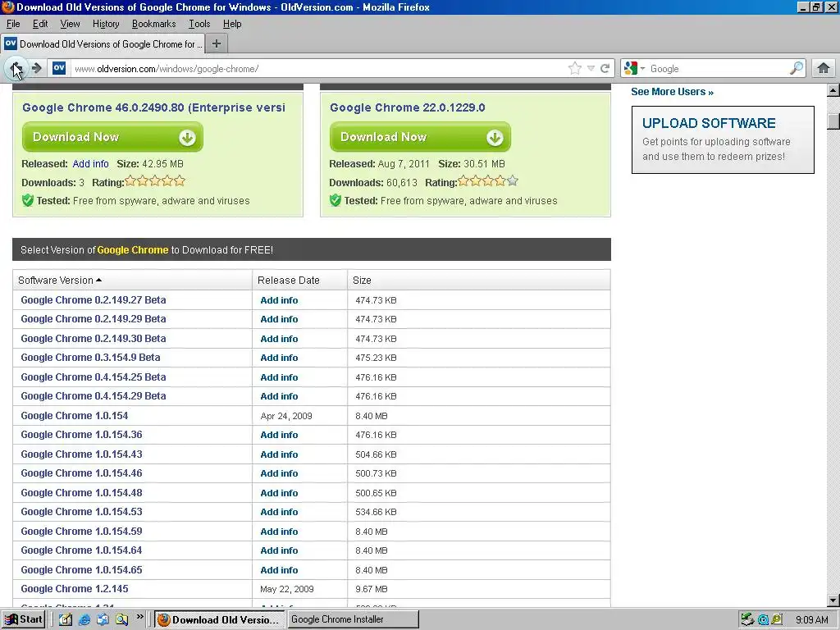Image resolution: width=840 pixels, height=630 pixels.
Task: Click the magnifier quick launch icon
Action: click(x=121, y=620)
